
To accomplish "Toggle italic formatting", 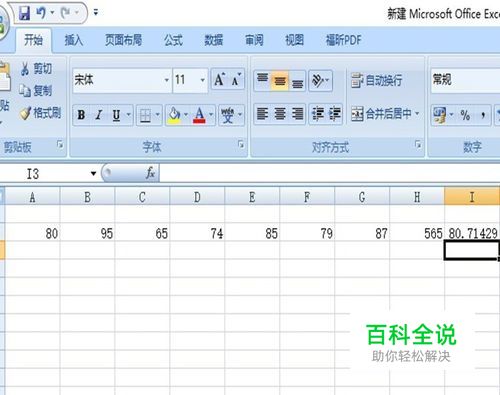I will [x=98, y=115].
